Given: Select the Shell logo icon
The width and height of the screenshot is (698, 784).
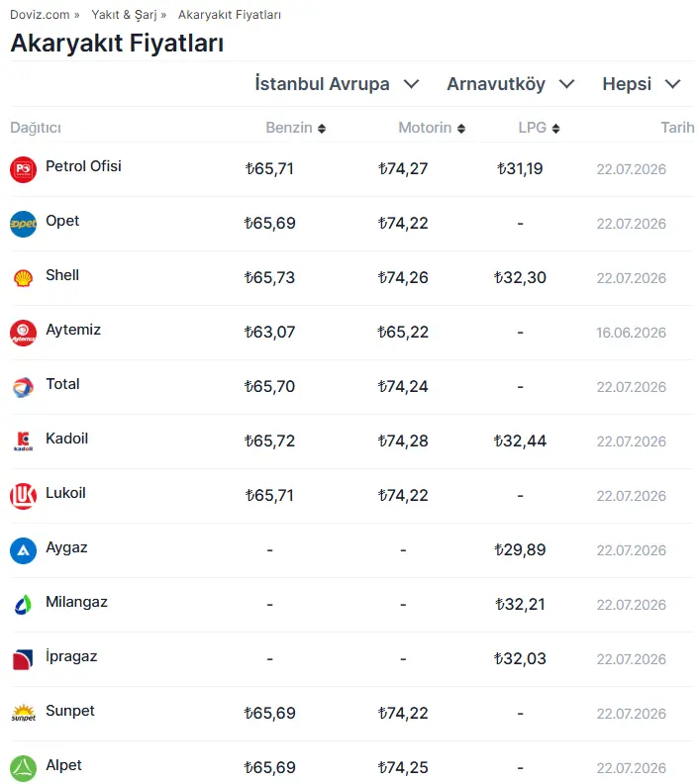Looking at the screenshot, I should click(x=23, y=278).
